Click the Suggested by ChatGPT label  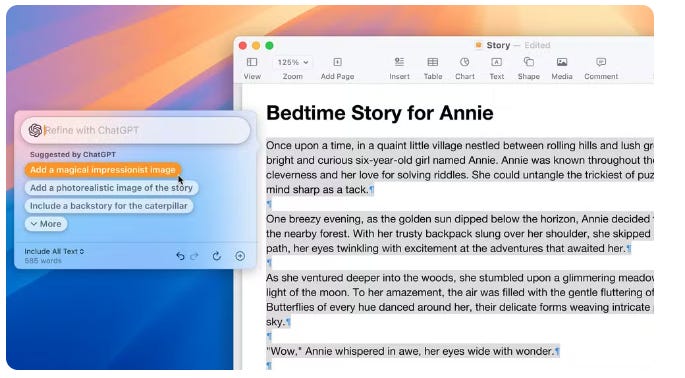tap(73, 154)
